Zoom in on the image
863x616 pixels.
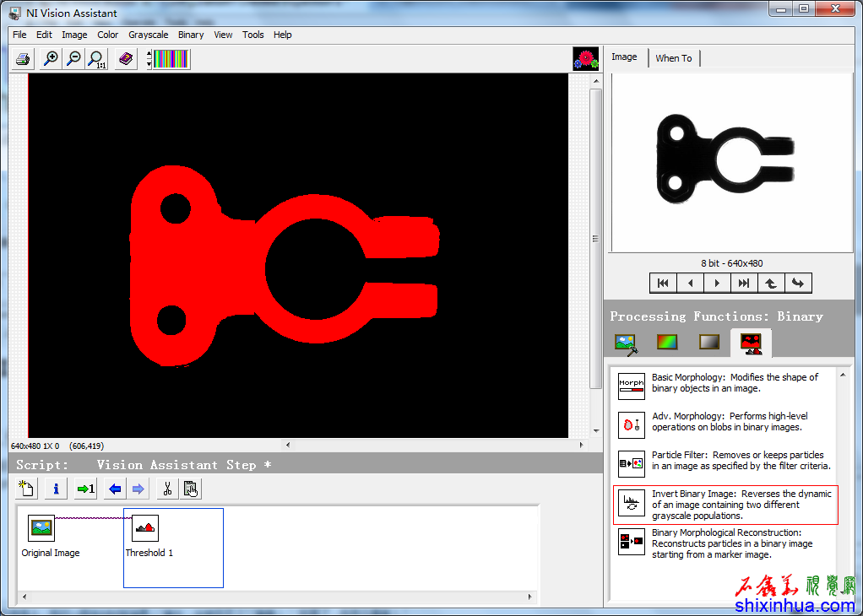(x=51, y=59)
